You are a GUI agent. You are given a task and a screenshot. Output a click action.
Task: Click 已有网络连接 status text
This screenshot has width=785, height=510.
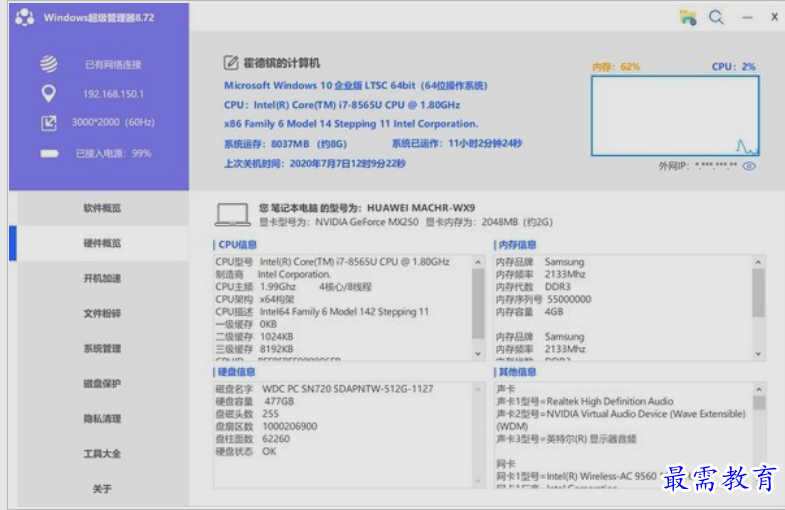pos(113,65)
